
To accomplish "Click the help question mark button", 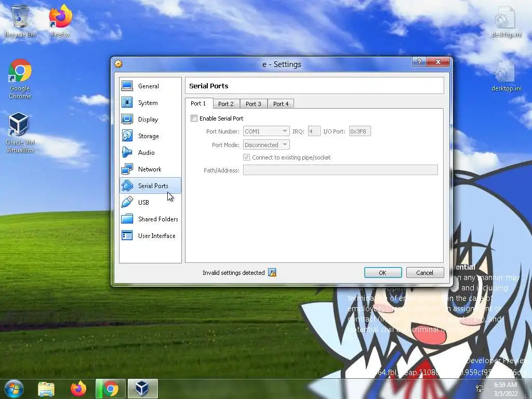I will point(419,62).
